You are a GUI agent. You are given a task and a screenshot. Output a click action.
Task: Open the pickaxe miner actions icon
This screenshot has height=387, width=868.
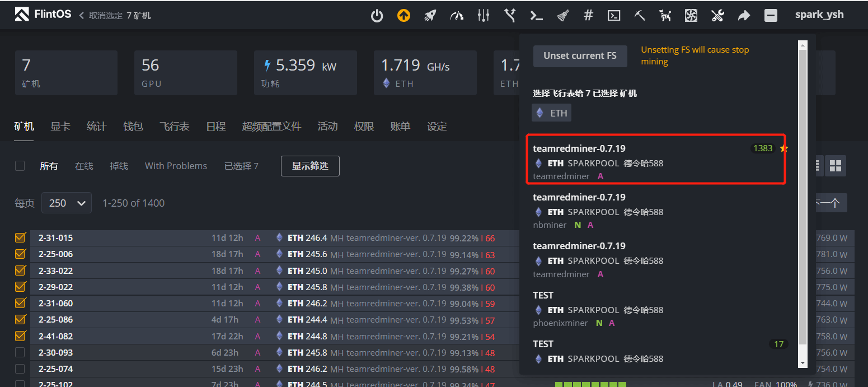[640, 16]
